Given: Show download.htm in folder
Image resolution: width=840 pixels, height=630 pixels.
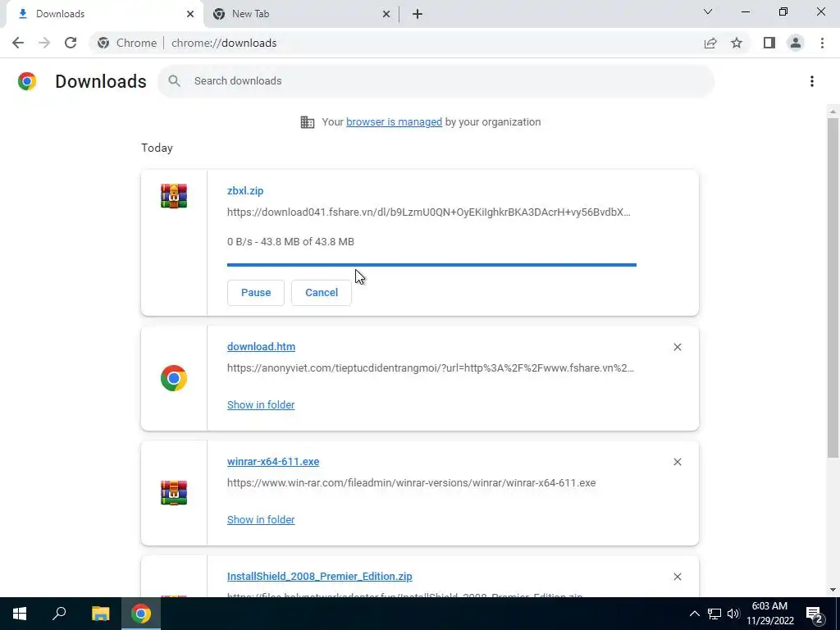Looking at the screenshot, I should (x=261, y=405).
